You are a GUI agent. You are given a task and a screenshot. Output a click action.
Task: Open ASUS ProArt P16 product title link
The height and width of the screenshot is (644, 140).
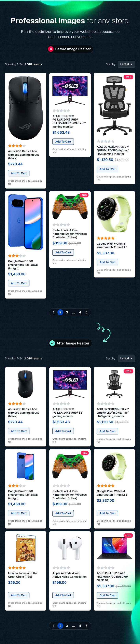[112, 577]
